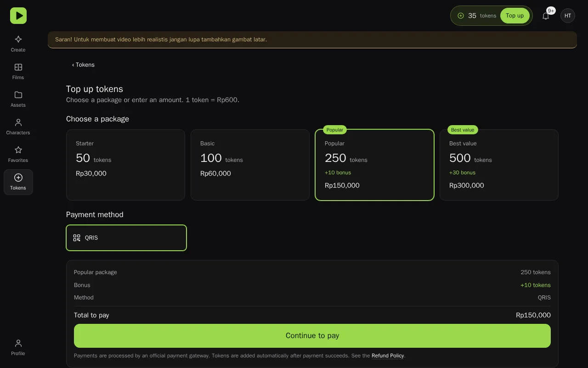Screen dimensions: 588x368
Task: Open the Create sparkle icon in sidebar
Action: pyautogui.click(x=18, y=40)
